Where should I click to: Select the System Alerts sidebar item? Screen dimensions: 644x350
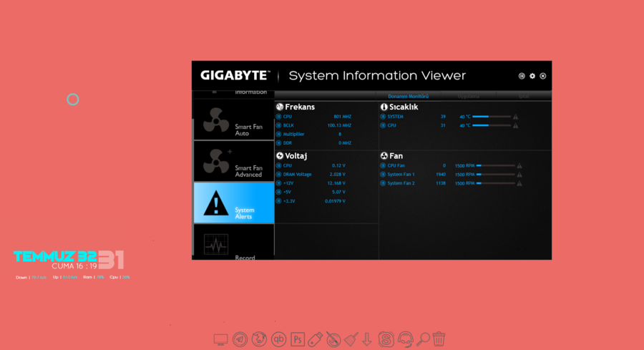[x=234, y=203]
